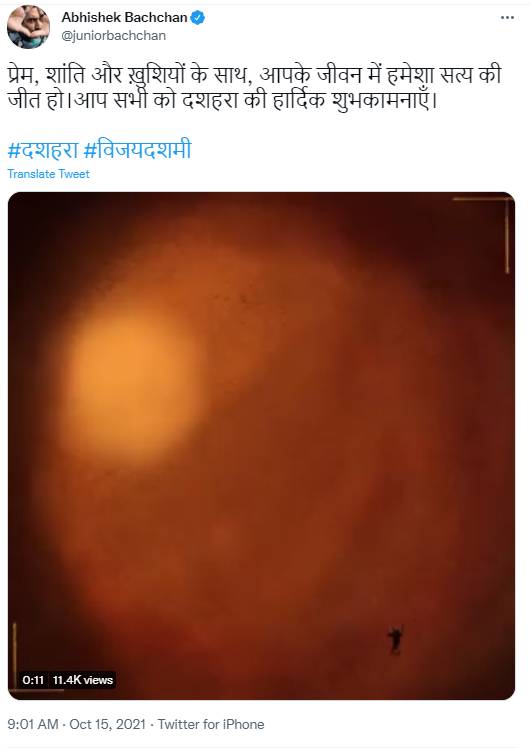Play the embedded Dussehra video
The width and height of the screenshot is (530, 751).
pyautogui.click(x=261, y=445)
